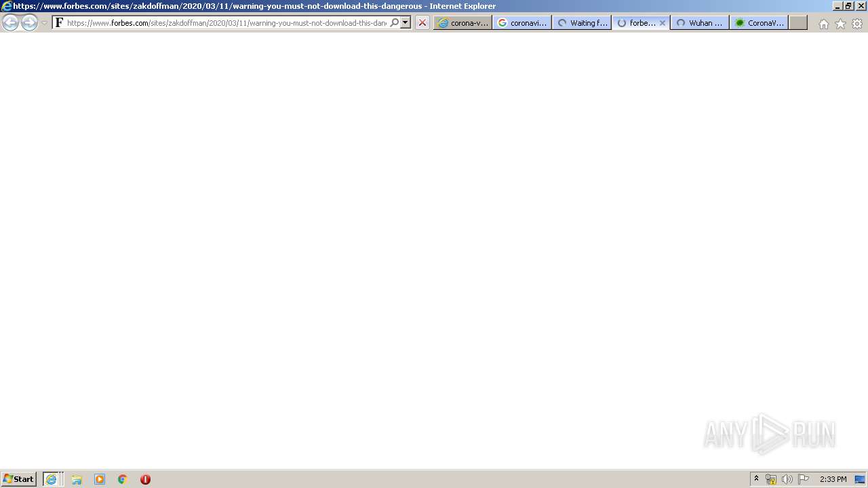Click Internet Explorer taskbar button
The height and width of the screenshot is (488, 868).
[x=53, y=479]
